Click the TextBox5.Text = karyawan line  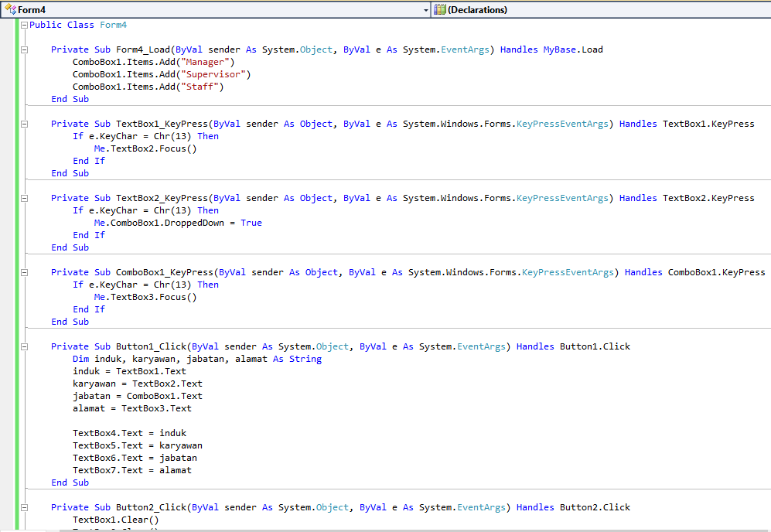[138, 445]
